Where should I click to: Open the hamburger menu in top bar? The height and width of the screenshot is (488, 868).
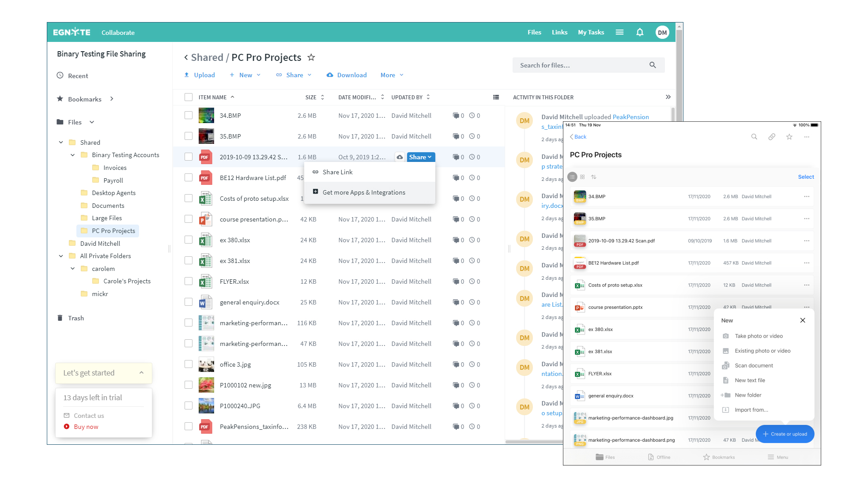coord(619,32)
